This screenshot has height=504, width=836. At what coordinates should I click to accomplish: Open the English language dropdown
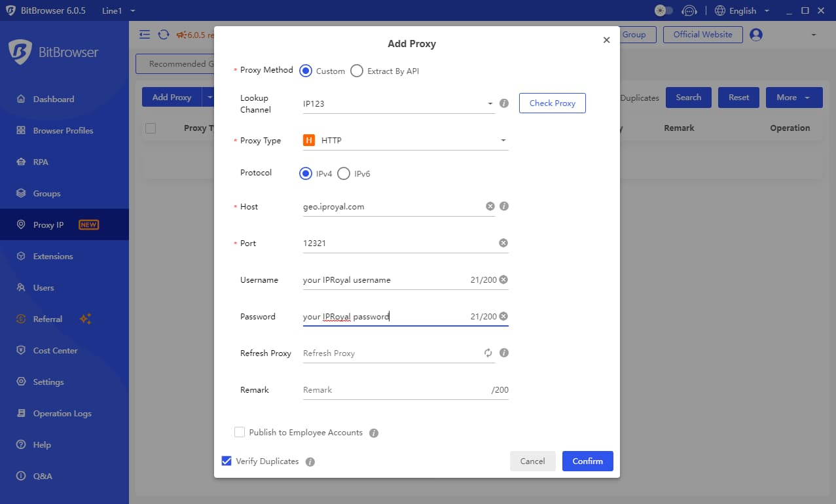(742, 10)
